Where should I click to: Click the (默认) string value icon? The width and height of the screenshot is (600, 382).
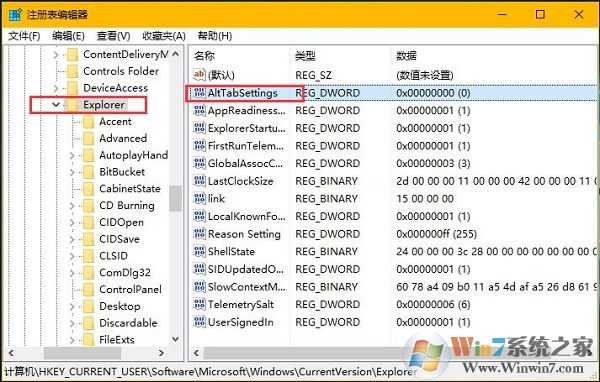[x=199, y=75]
